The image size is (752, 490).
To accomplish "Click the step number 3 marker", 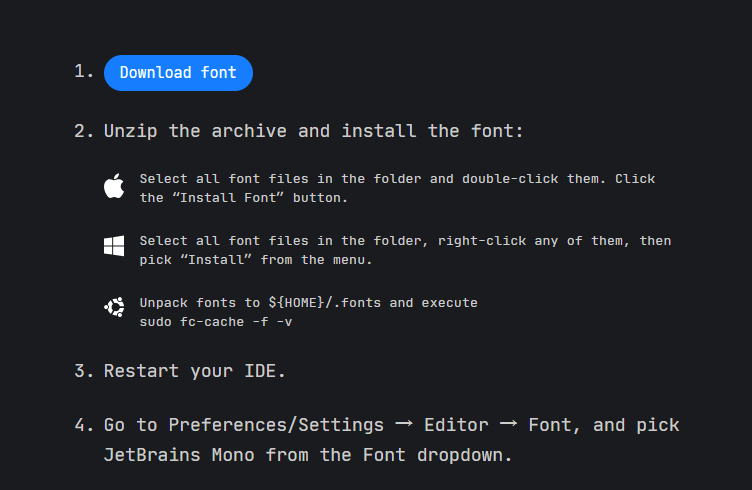I will (x=83, y=371).
